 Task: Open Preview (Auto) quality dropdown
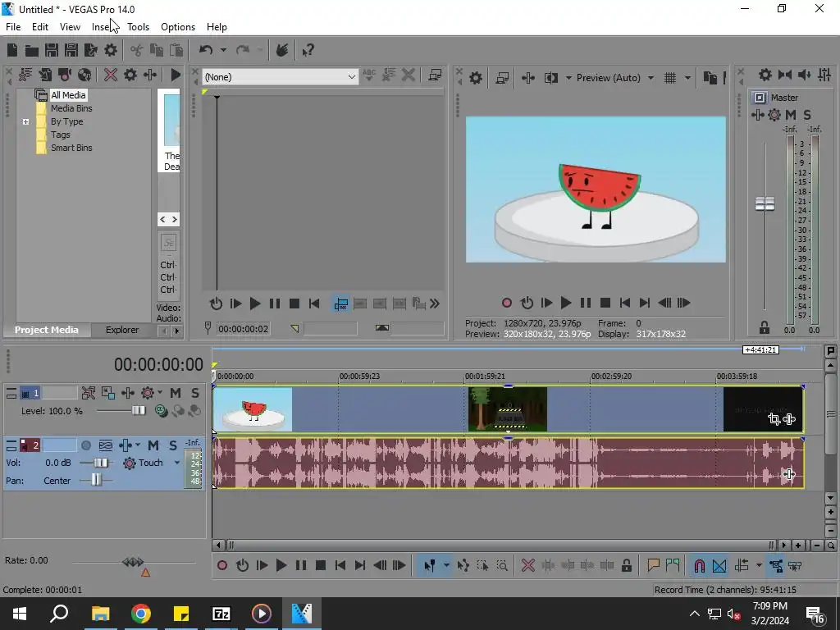651,78
